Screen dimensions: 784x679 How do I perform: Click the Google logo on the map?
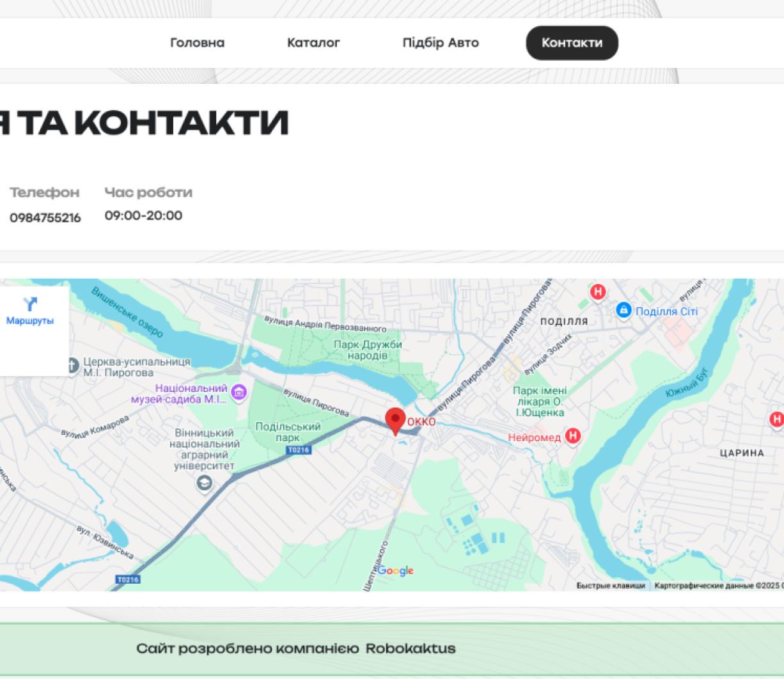395,570
